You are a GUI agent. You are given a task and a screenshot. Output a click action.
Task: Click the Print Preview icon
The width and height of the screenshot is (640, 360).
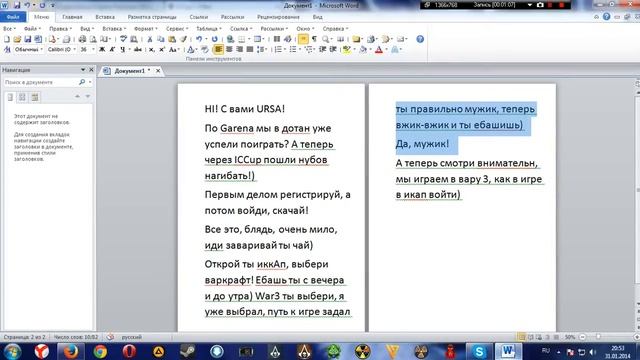tap(93, 39)
